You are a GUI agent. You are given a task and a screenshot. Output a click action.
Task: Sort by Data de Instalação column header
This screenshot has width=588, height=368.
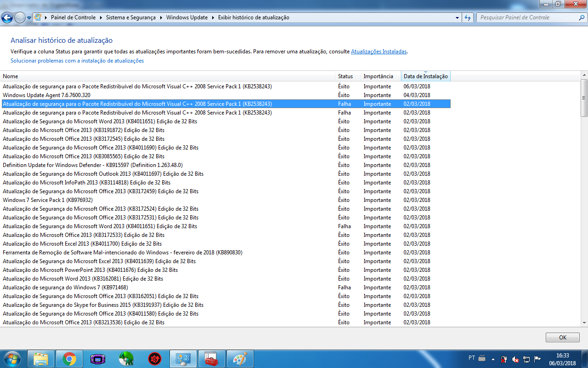[x=426, y=76]
